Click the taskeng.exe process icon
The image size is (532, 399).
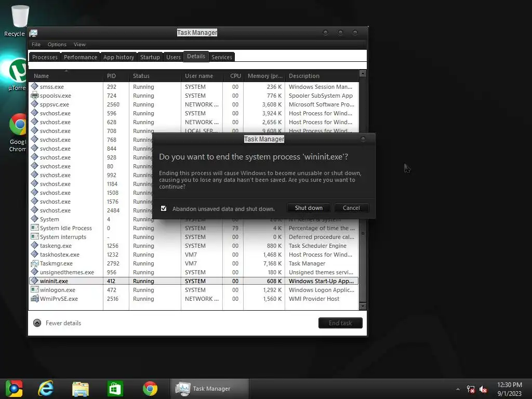click(34, 245)
